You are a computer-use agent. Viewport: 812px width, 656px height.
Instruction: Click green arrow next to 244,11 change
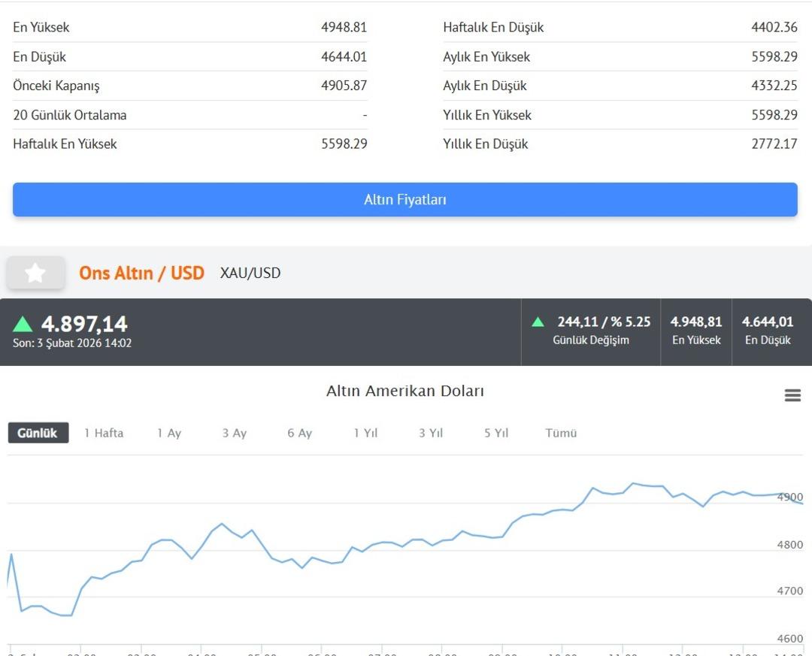[x=538, y=322]
